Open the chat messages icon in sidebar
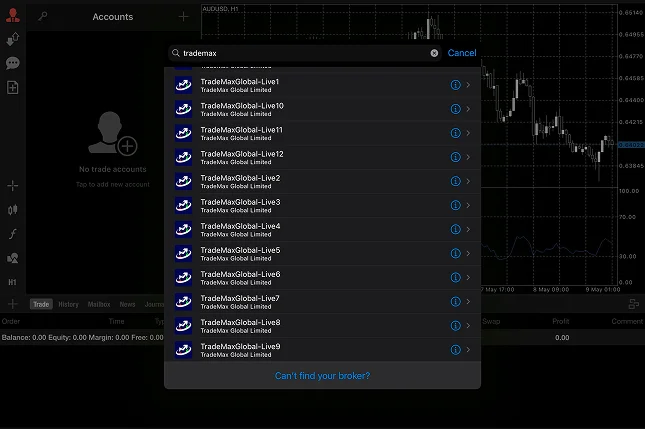This screenshot has height=429, width=645. click(x=13, y=63)
